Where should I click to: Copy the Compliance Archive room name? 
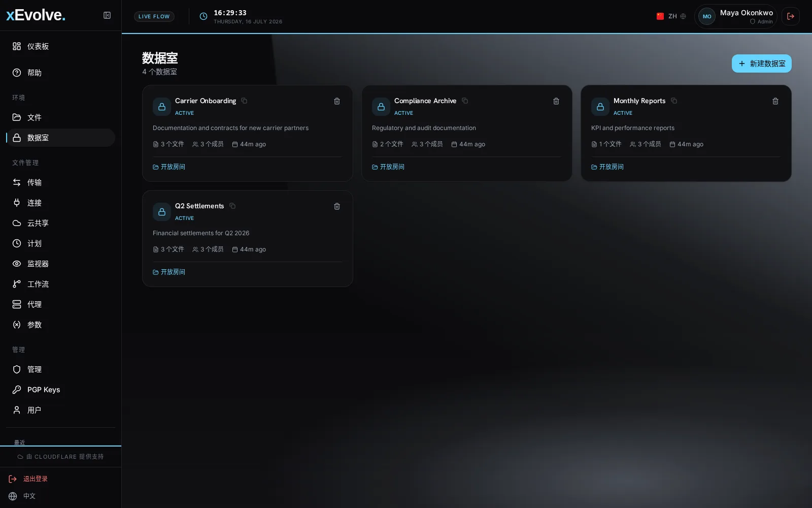click(x=465, y=101)
